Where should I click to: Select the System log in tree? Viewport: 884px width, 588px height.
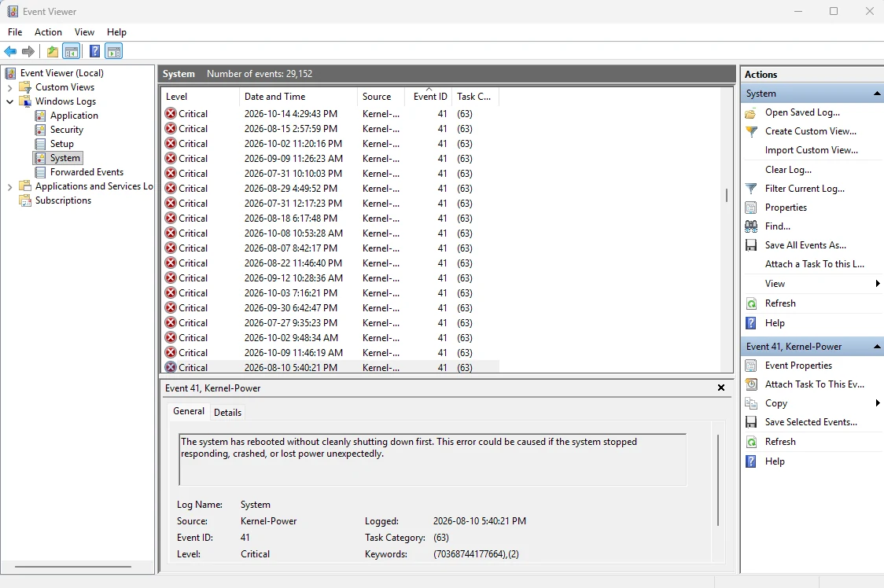click(64, 158)
